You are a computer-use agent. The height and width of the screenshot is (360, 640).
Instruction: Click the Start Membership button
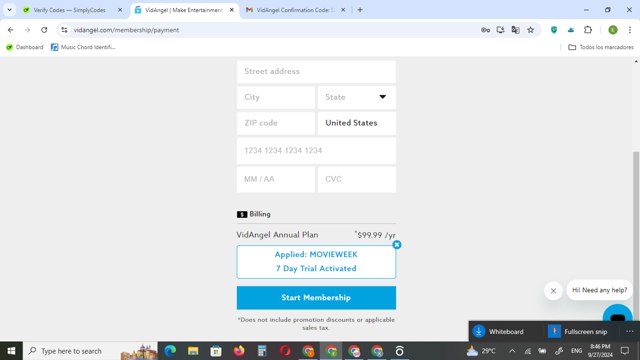(x=316, y=298)
